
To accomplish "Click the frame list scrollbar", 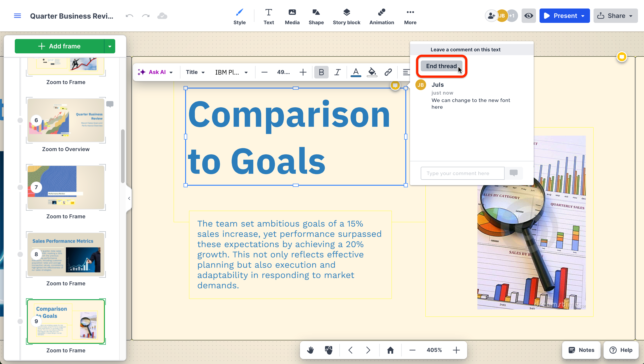I will 123,156.
